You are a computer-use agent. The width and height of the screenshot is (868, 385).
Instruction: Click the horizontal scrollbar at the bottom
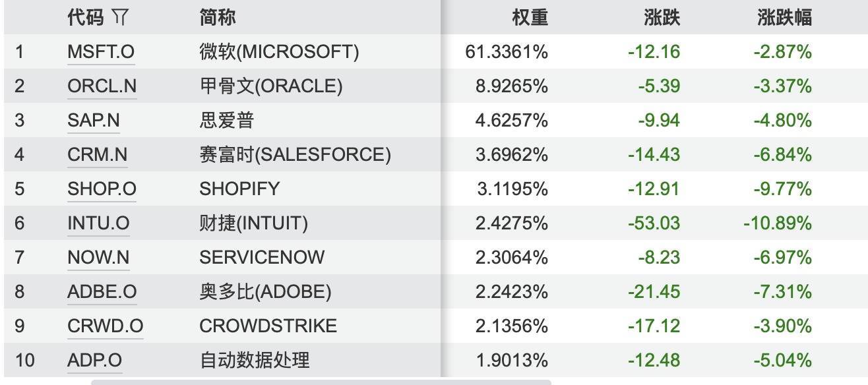tap(321, 382)
